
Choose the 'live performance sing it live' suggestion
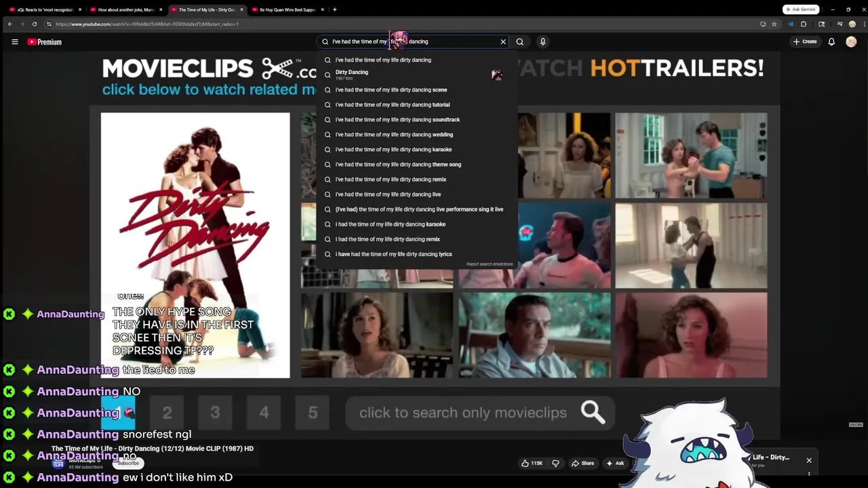point(416,209)
